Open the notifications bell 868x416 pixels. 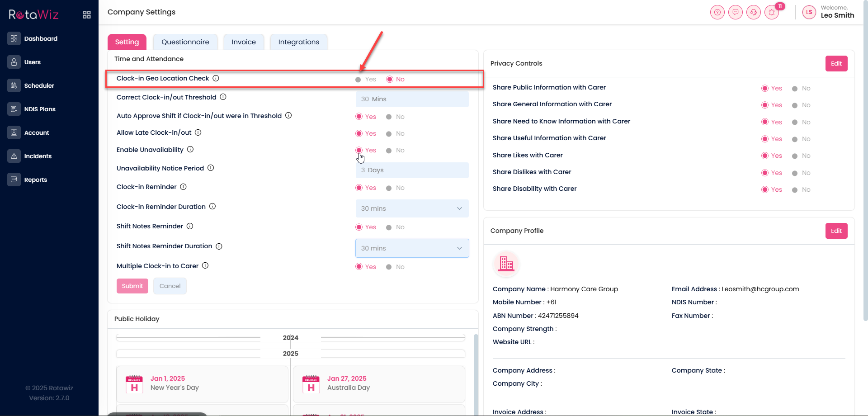[772, 12]
